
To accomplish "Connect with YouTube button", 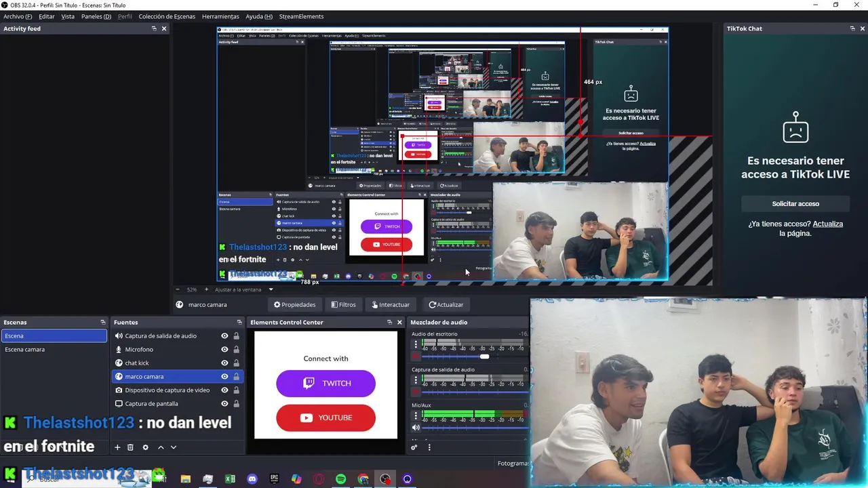I will (325, 418).
